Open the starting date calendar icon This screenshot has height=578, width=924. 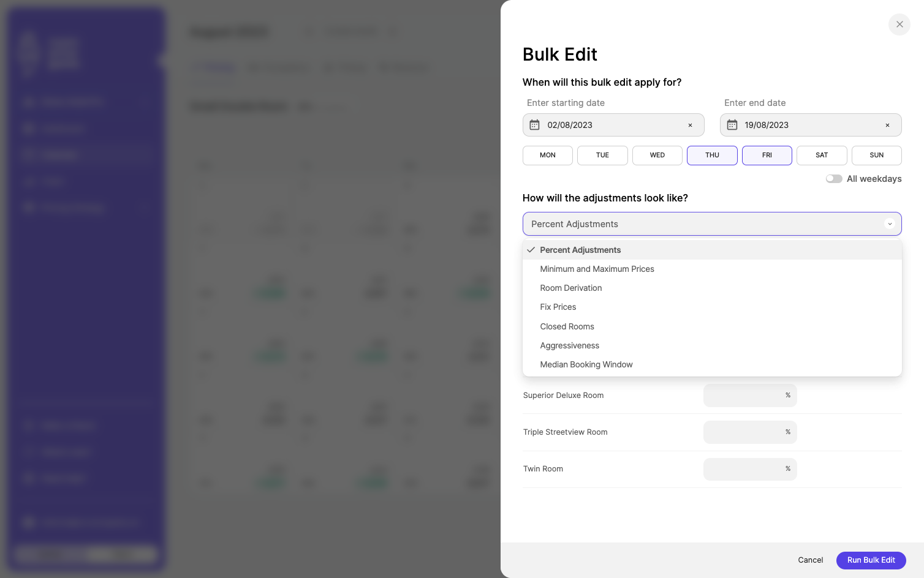(x=534, y=125)
